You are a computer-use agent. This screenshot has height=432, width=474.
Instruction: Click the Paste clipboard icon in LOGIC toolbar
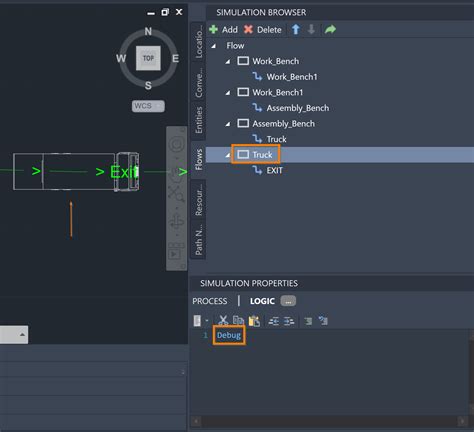(x=254, y=321)
